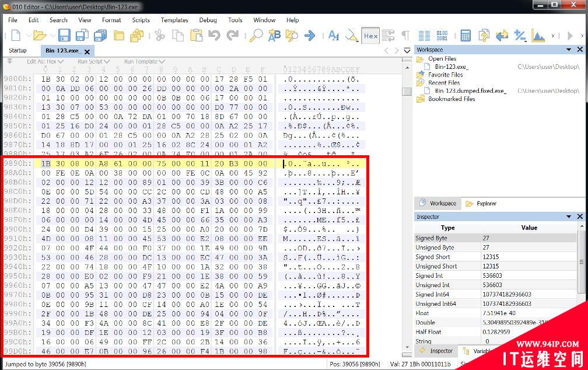Redo the last undone edit

[x=233, y=36]
